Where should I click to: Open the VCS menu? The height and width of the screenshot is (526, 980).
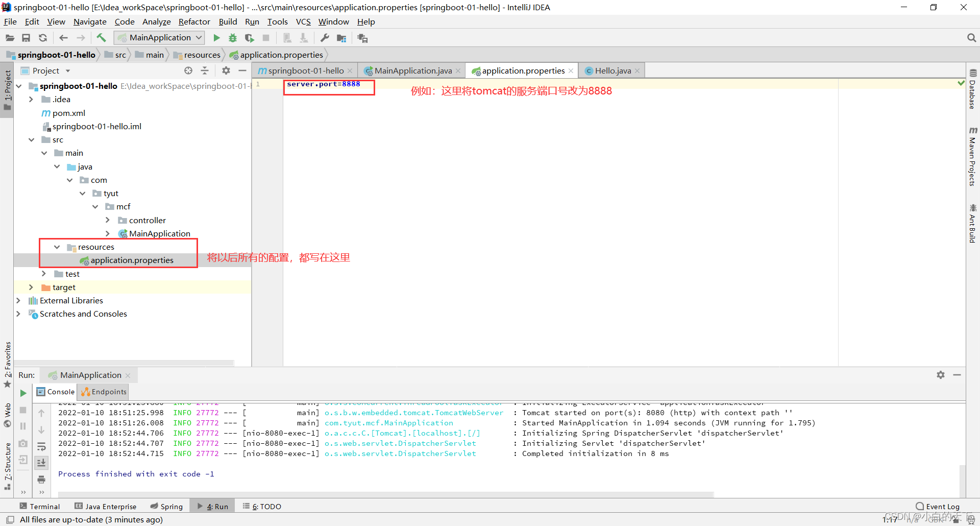(303, 21)
